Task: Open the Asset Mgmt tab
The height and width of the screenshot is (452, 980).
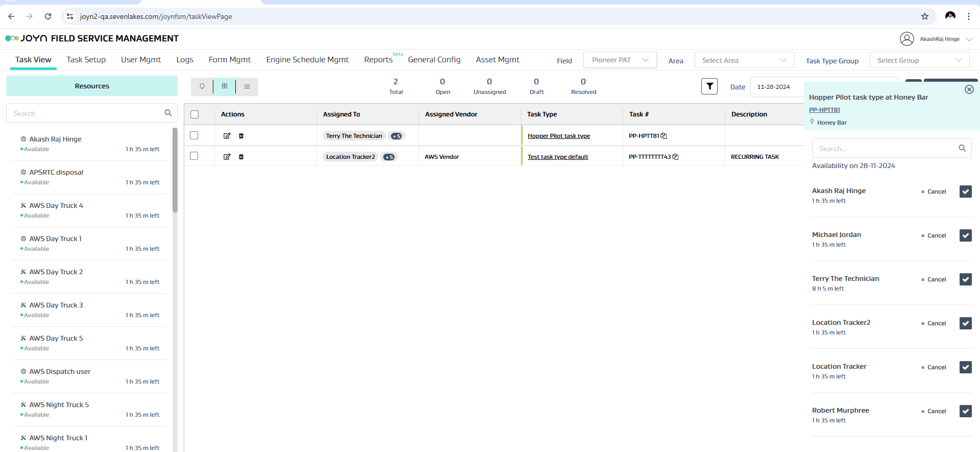Action: (497, 60)
